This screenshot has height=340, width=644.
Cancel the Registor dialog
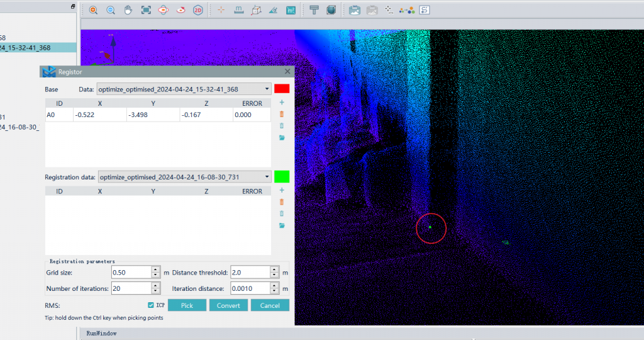click(270, 305)
